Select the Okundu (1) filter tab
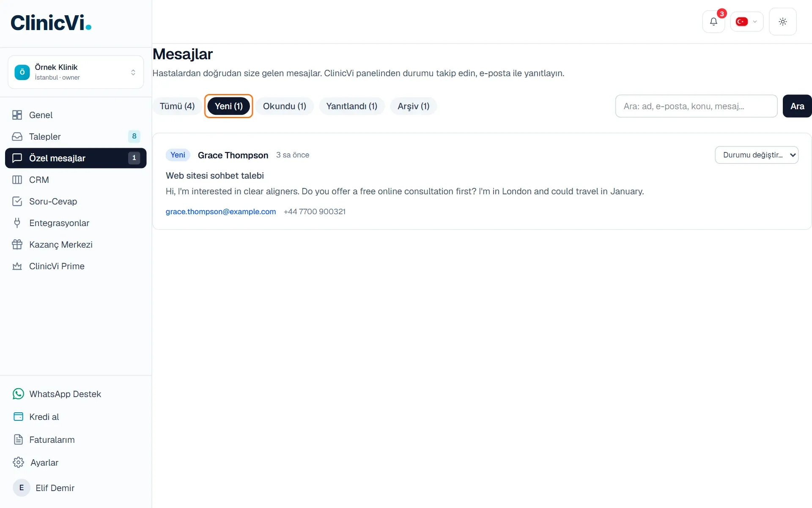The height and width of the screenshot is (508, 812). click(285, 106)
